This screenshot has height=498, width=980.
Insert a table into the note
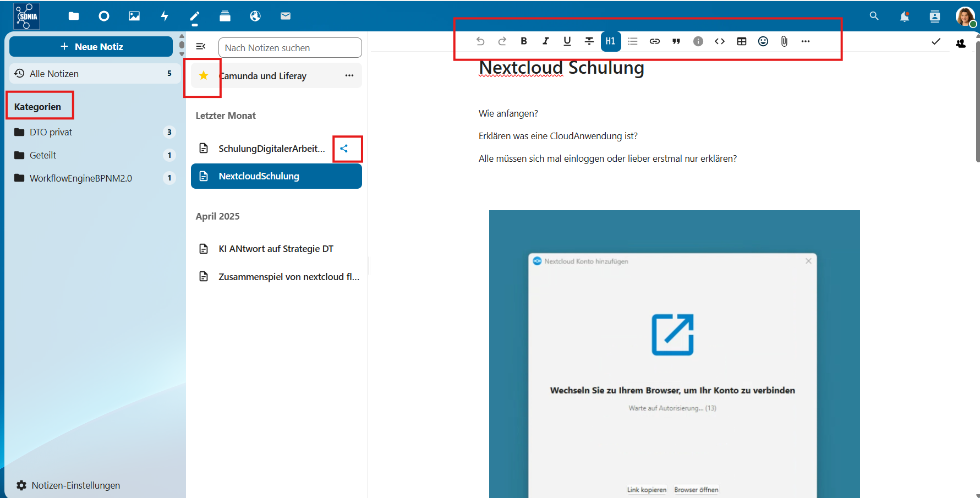741,41
